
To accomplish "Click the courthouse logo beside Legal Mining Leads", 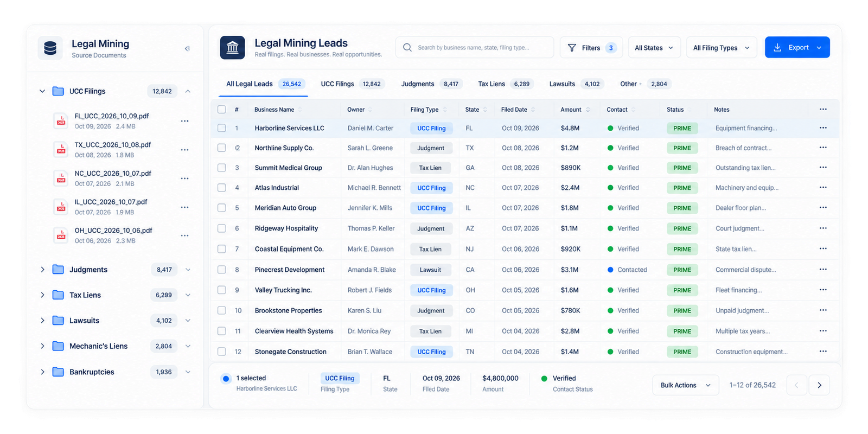I will pos(232,48).
